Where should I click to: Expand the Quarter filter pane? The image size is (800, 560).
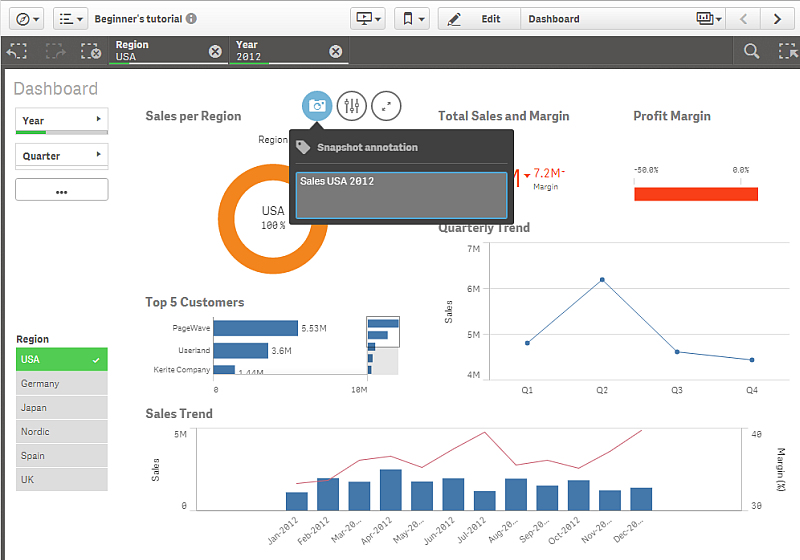tap(61, 155)
